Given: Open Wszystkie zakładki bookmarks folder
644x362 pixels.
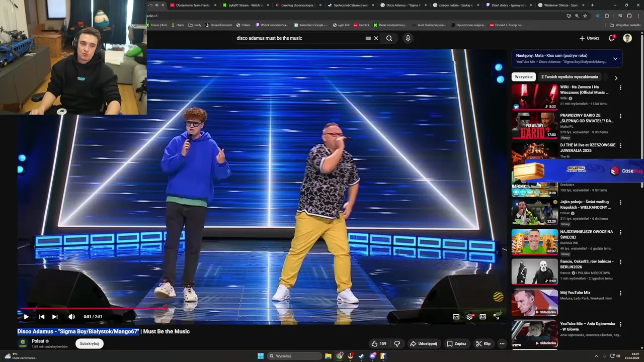Looking at the screenshot, I should [625, 25].
